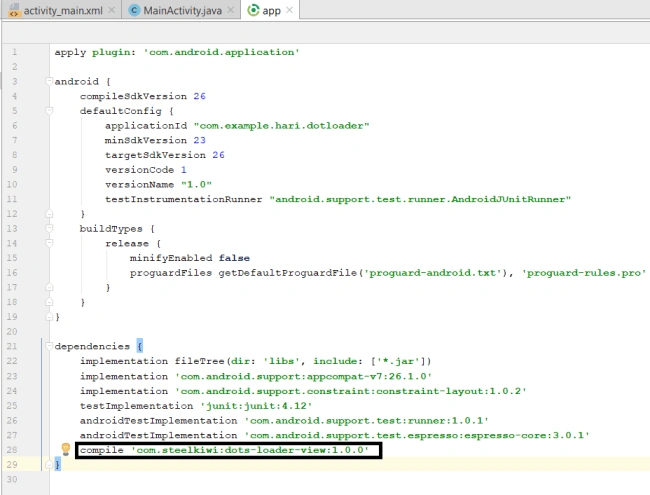Click the fold end marker on line 18
Image resolution: width=650 pixels, height=495 pixels.
point(49,302)
